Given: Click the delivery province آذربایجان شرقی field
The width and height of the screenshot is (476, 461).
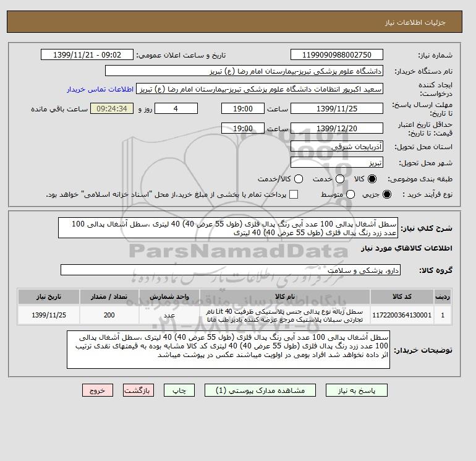Looking at the screenshot, I should click(337, 147).
